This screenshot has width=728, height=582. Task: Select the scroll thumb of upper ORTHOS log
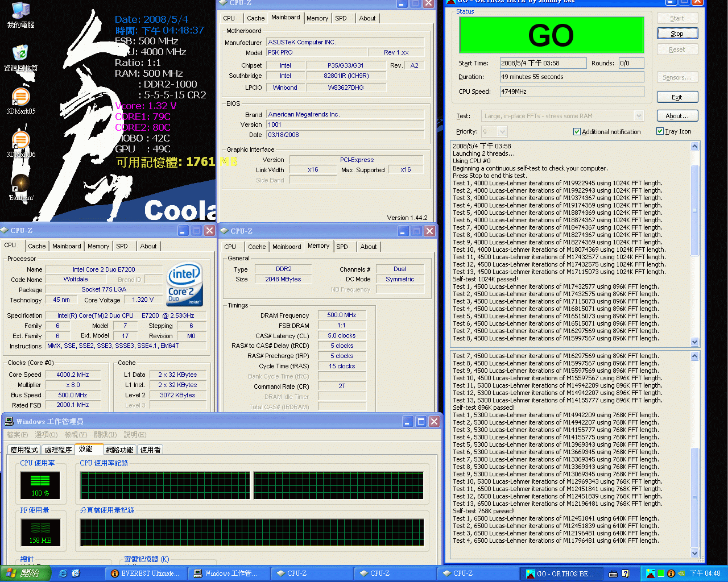[694, 210]
